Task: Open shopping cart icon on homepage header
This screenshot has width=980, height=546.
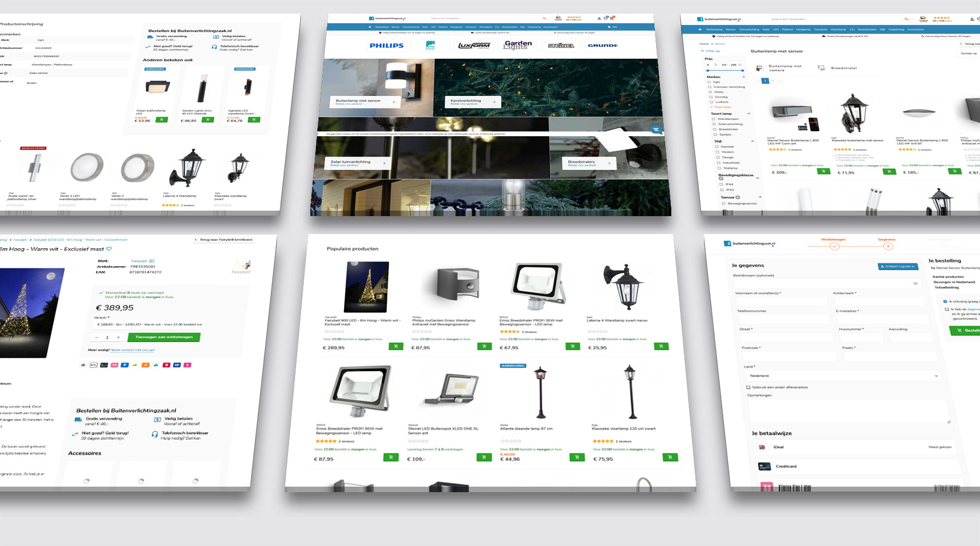Action: [x=612, y=18]
